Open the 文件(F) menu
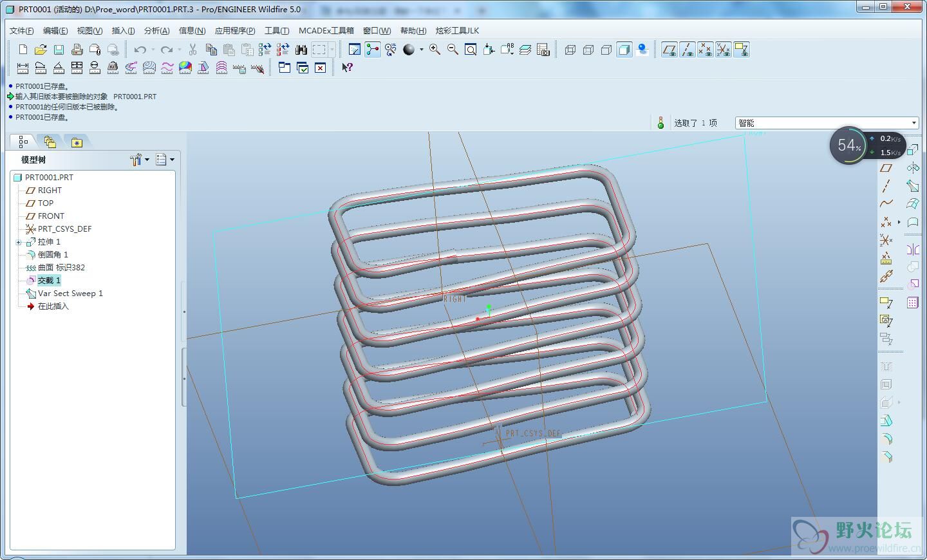 pyautogui.click(x=22, y=30)
